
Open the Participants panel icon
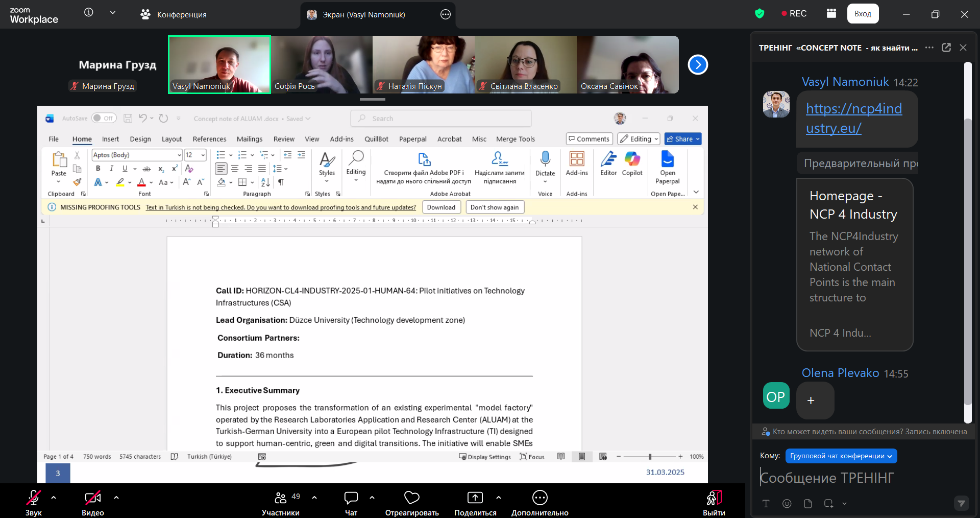click(281, 498)
